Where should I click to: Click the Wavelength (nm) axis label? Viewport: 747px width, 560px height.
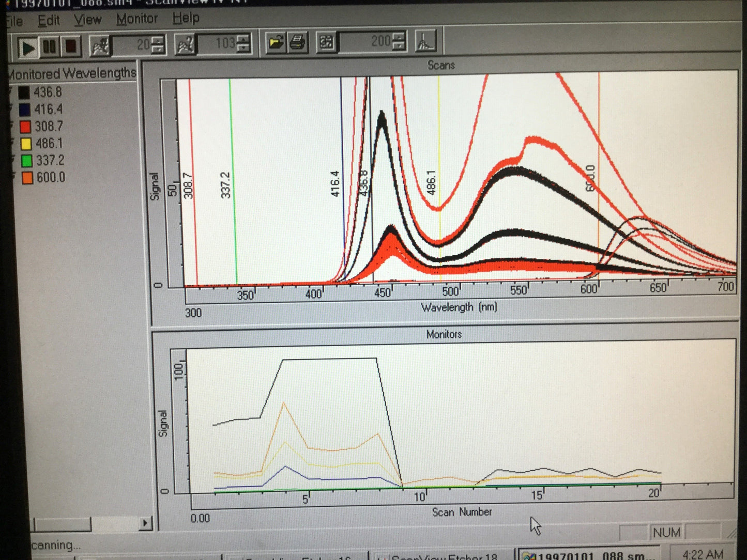pyautogui.click(x=459, y=307)
